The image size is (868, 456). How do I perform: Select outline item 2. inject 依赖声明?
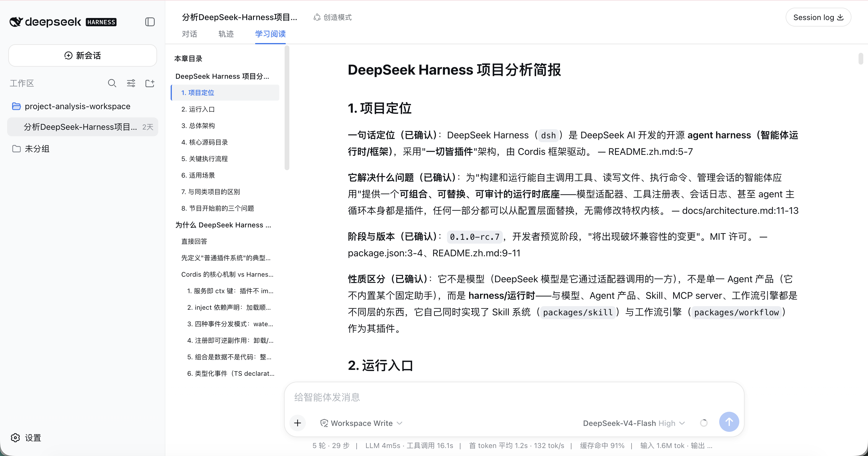pyautogui.click(x=225, y=307)
